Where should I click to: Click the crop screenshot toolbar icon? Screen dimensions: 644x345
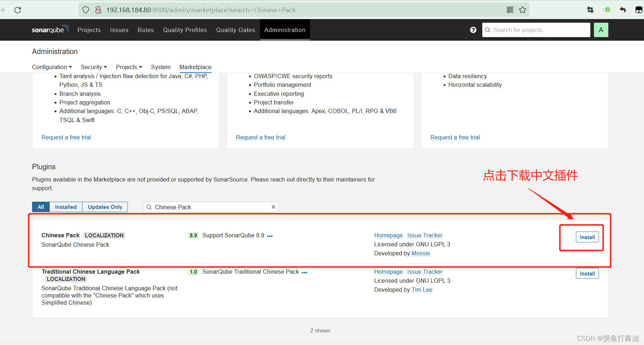click(590, 10)
